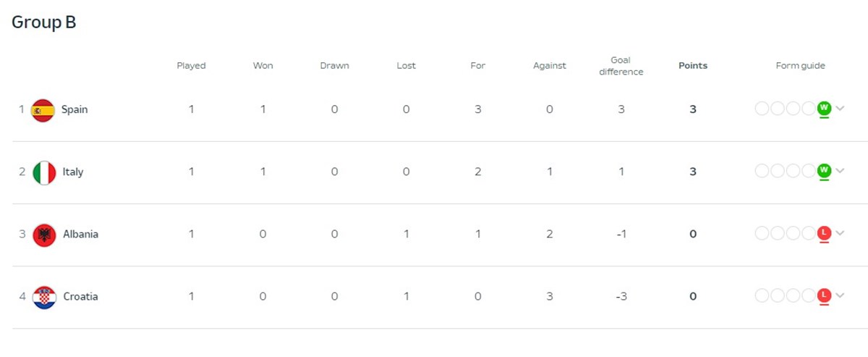Expand Croatia's form guide chevron
The height and width of the screenshot is (357, 868).
pyautogui.click(x=840, y=295)
